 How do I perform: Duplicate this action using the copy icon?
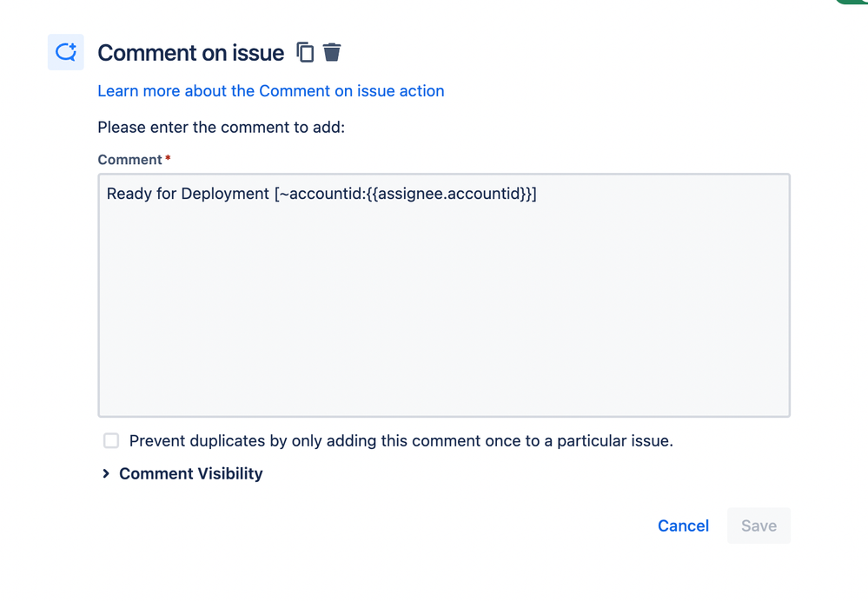pyautogui.click(x=304, y=52)
